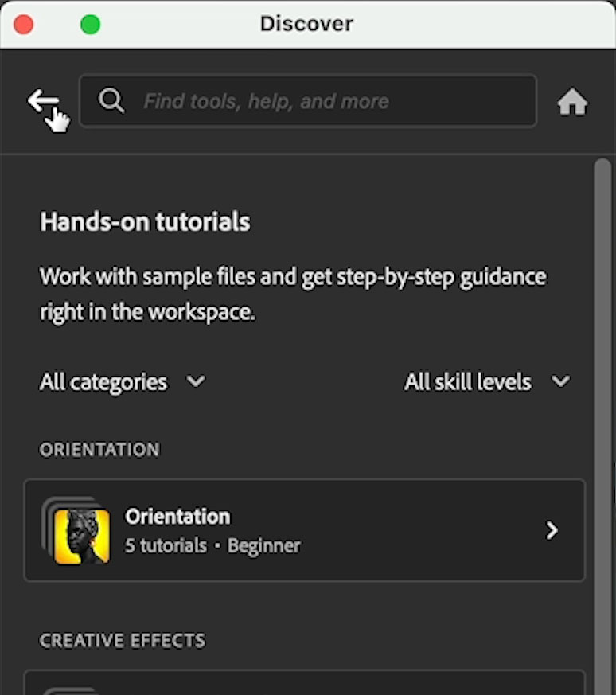The image size is (616, 695).
Task: Click the ORIENTATION section label
Action: click(x=99, y=450)
